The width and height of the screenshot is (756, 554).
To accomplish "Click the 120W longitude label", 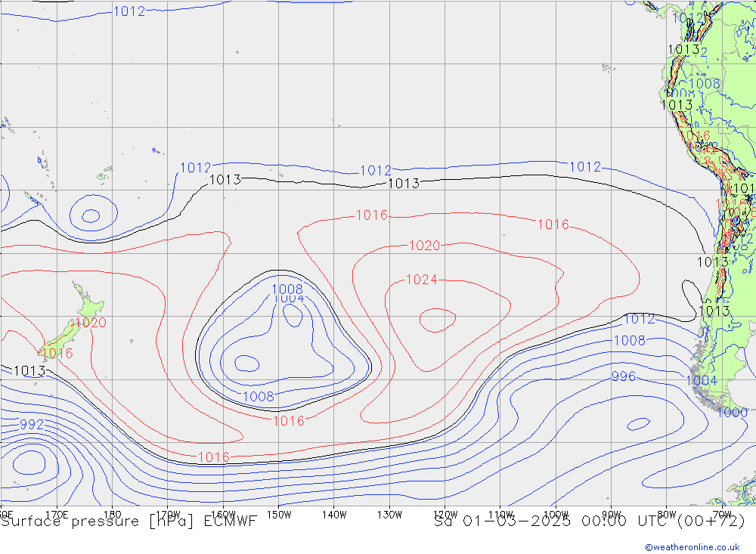I will coord(445,515).
